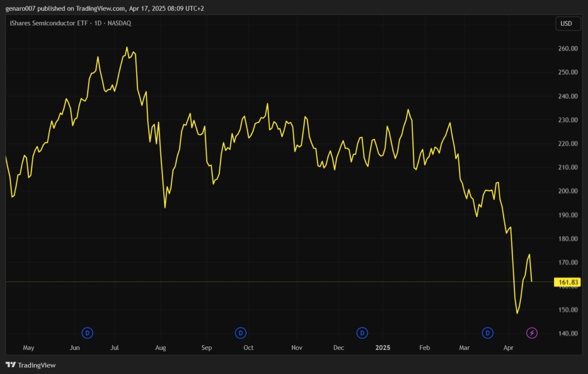Click the 260.00 price scale label
Viewport: 588px width, 374px height.
click(x=567, y=49)
